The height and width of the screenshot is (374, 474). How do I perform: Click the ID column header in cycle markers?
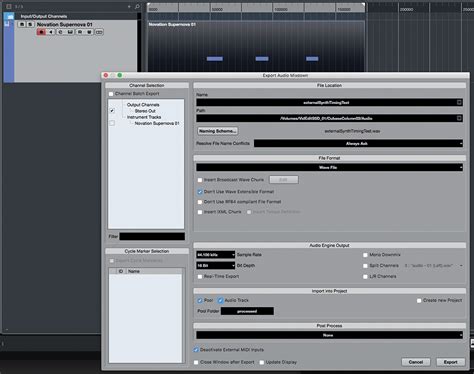121,271
